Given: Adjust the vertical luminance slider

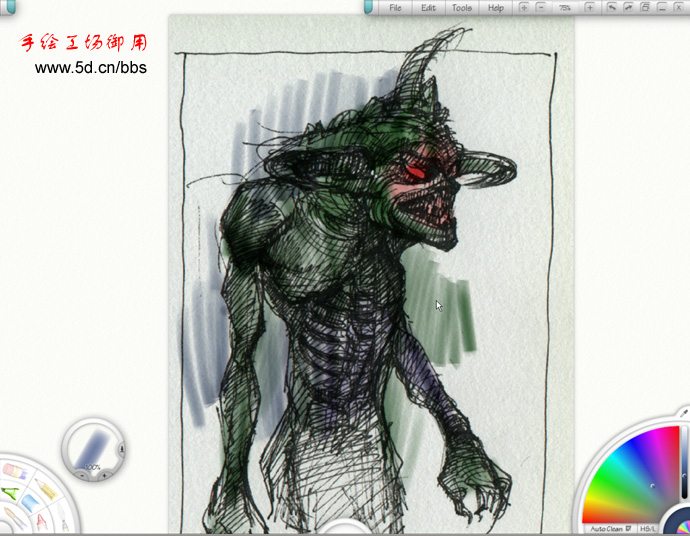Looking at the screenshot, I should pyautogui.click(x=685, y=462).
